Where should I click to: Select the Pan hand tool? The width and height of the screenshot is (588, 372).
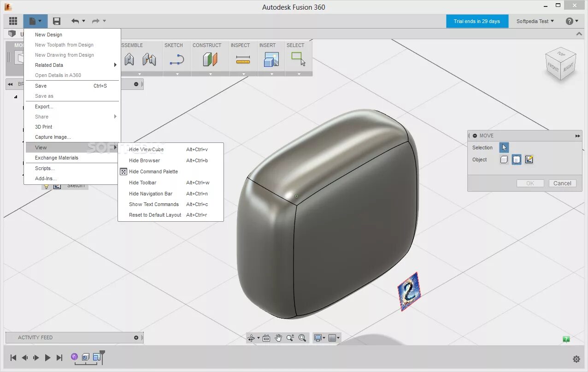278,338
